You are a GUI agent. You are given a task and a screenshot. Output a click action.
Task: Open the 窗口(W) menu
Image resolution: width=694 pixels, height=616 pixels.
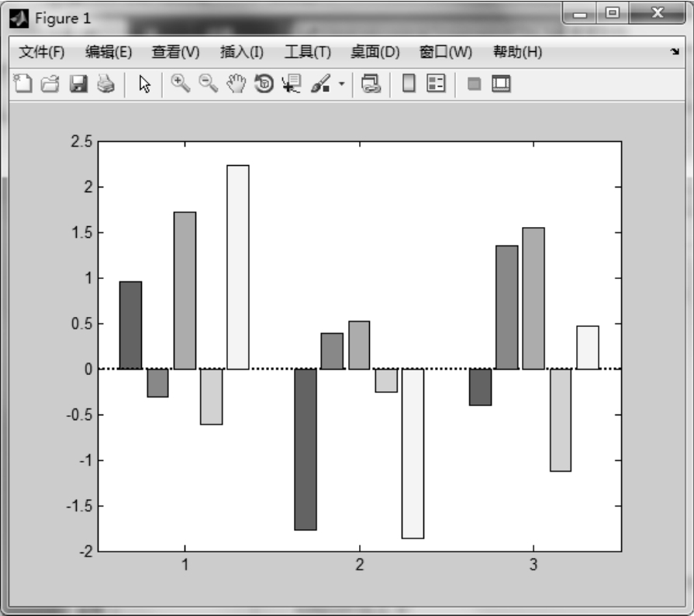point(446,52)
